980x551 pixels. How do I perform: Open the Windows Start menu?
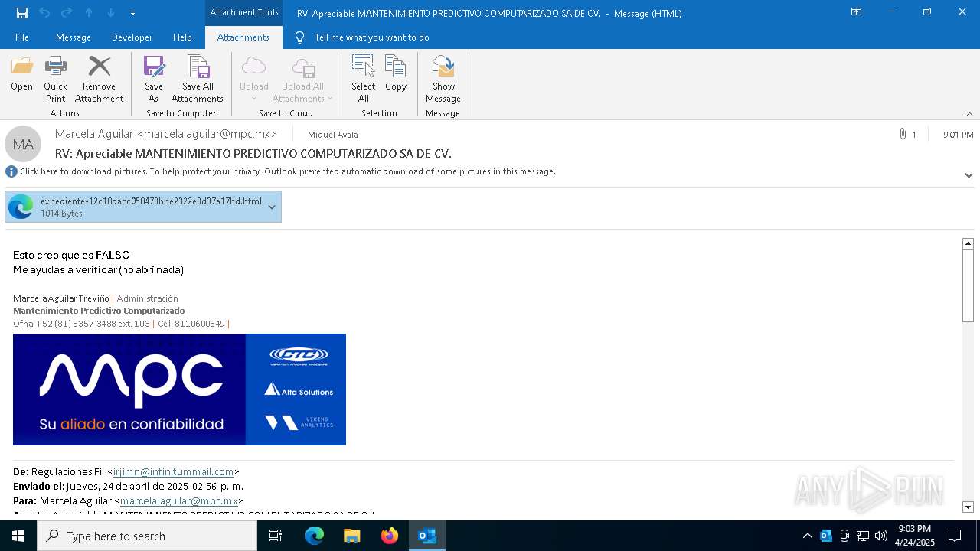(18, 536)
